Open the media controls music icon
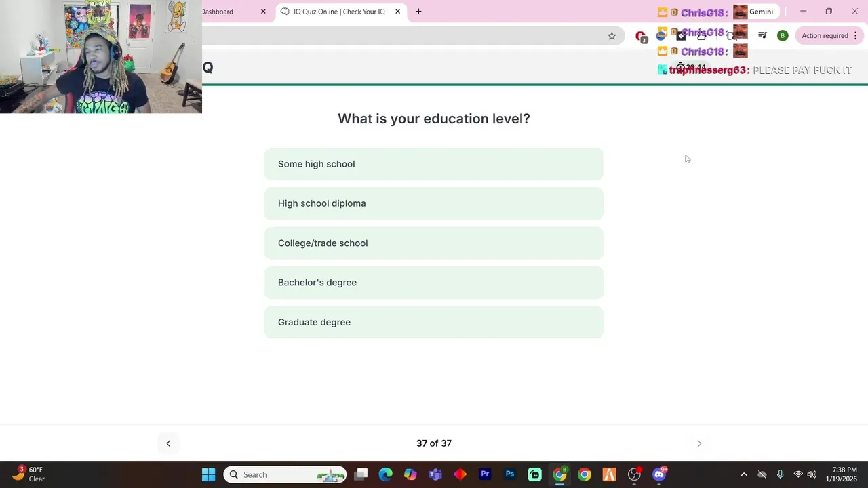Screen dimensions: 868x488 pyautogui.click(x=762, y=35)
